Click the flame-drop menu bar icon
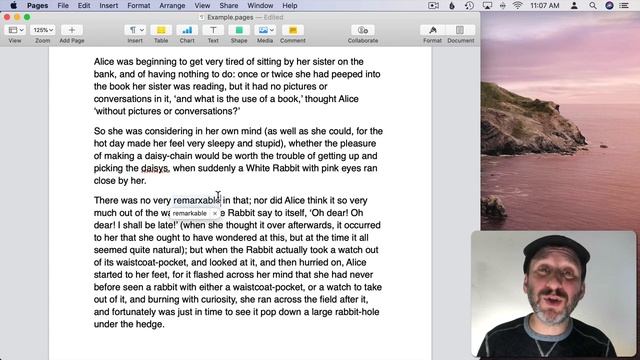This screenshot has height=360, width=640. [x=452, y=5]
